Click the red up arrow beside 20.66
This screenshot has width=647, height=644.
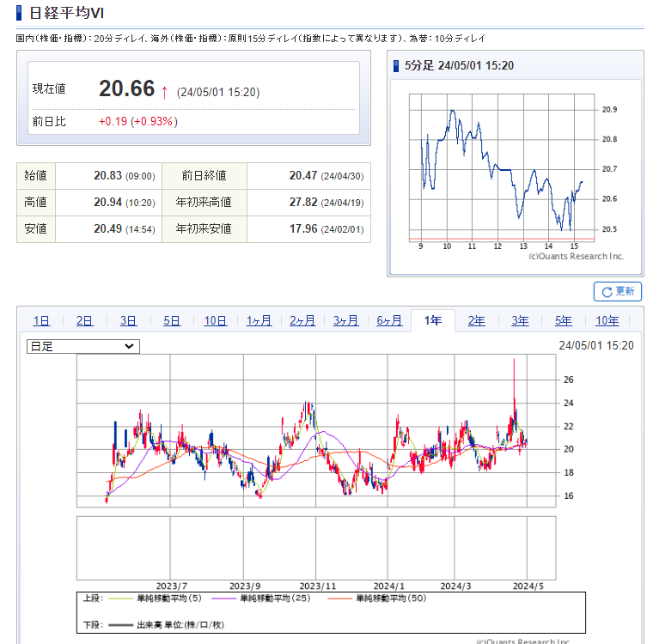pyautogui.click(x=164, y=90)
